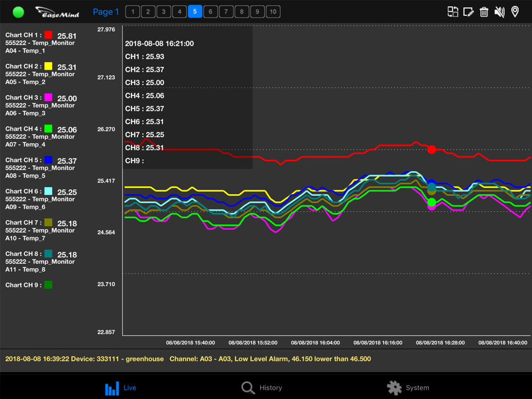The image size is (532, 399).
Task: Click the dark green Chart CH 9 swatch
Action: [x=48, y=285]
